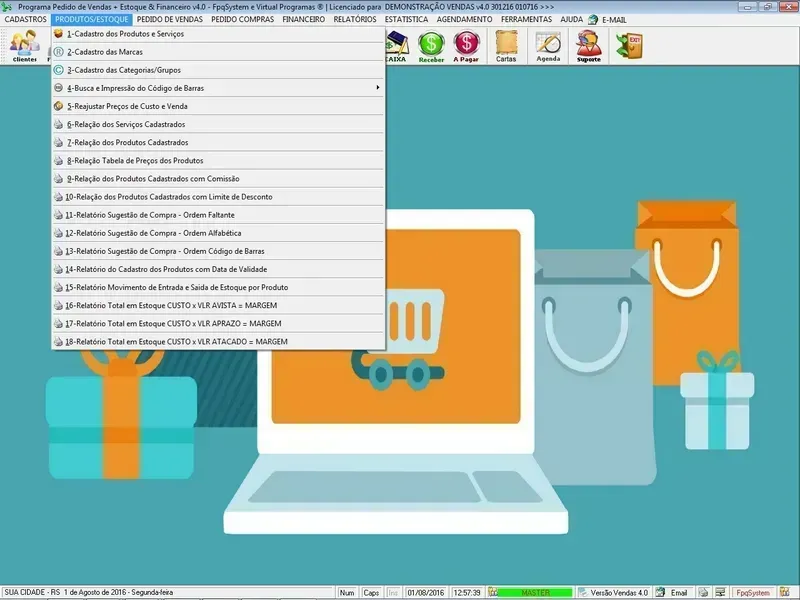Screen dimensions: 800x600
Task: Click the green MASTER status indicator
Action: (x=535, y=593)
